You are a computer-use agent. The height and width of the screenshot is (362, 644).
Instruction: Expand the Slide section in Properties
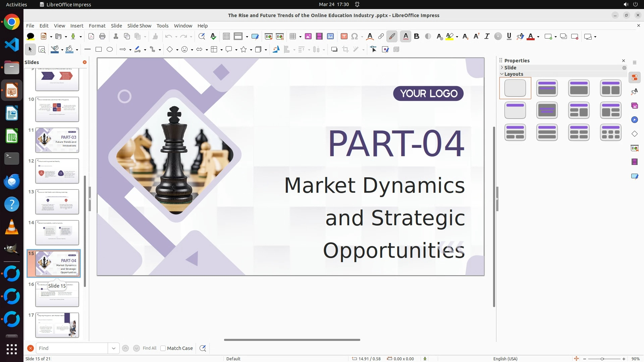(502, 68)
